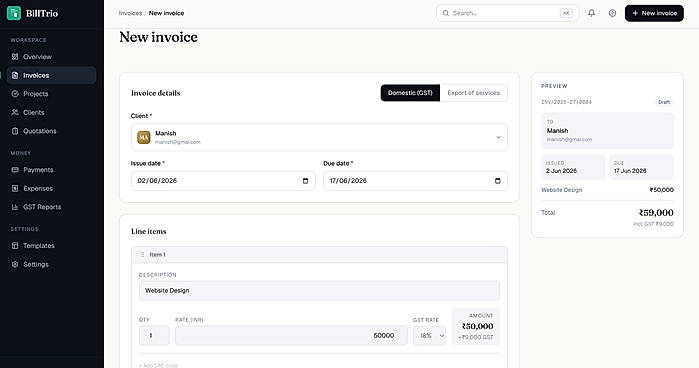Click the Add SAC code link

click(x=158, y=365)
